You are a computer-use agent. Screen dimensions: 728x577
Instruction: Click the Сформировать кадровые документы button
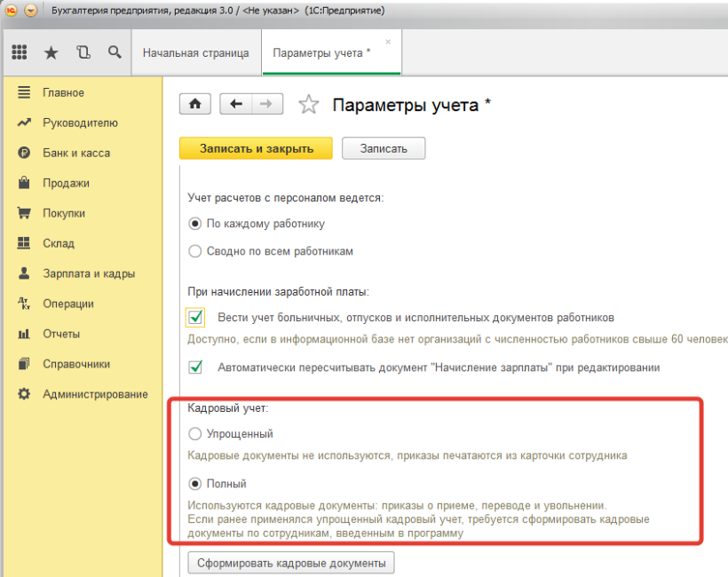[291, 563]
